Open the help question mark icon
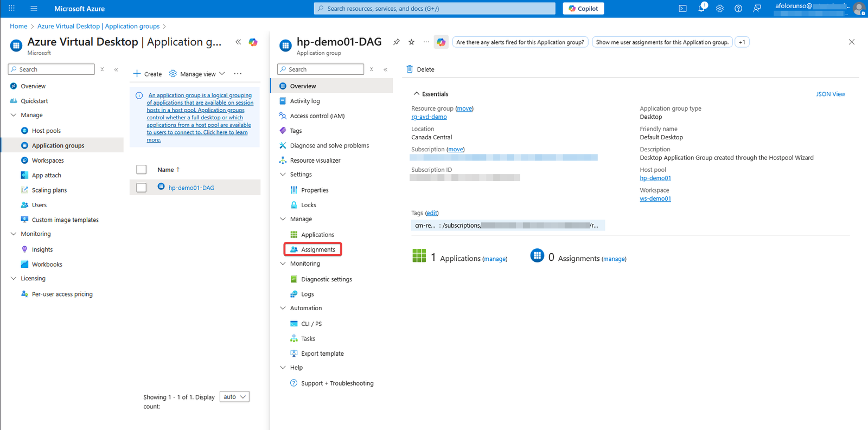 738,9
